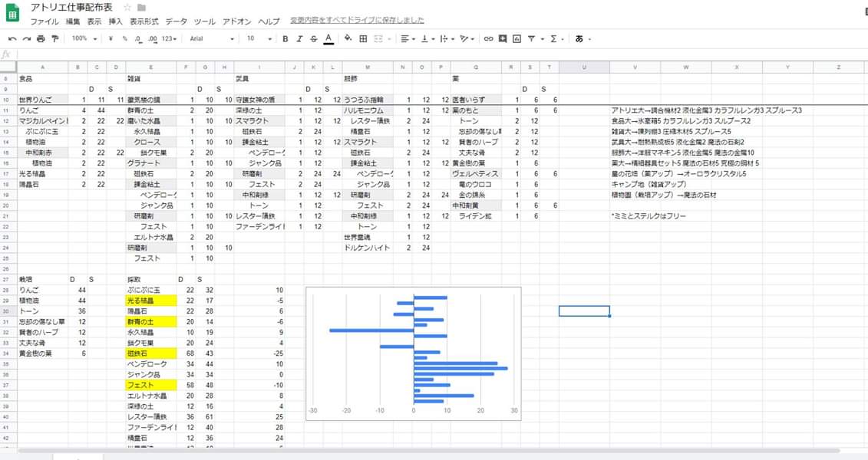Image resolution: width=868 pixels, height=460 pixels.
Task: Open the cell borders tool
Action: (363, 38)
